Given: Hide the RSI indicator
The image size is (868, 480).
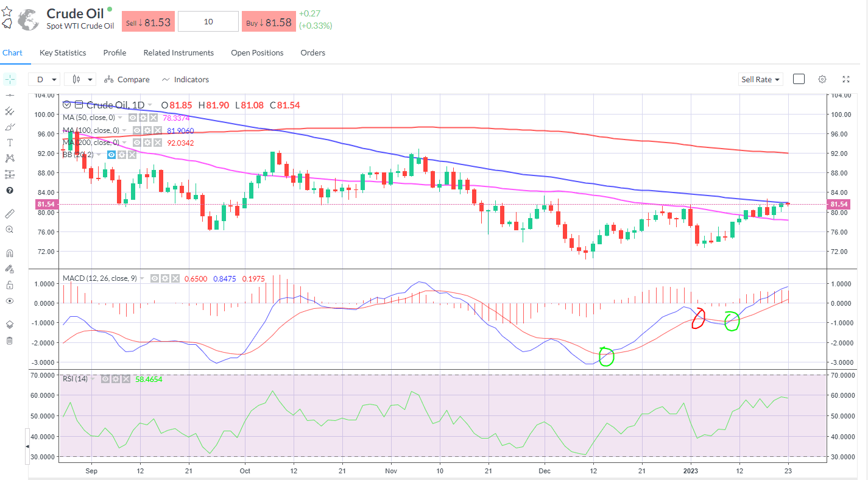Looking at the screenshot, I should click(105, 379).
